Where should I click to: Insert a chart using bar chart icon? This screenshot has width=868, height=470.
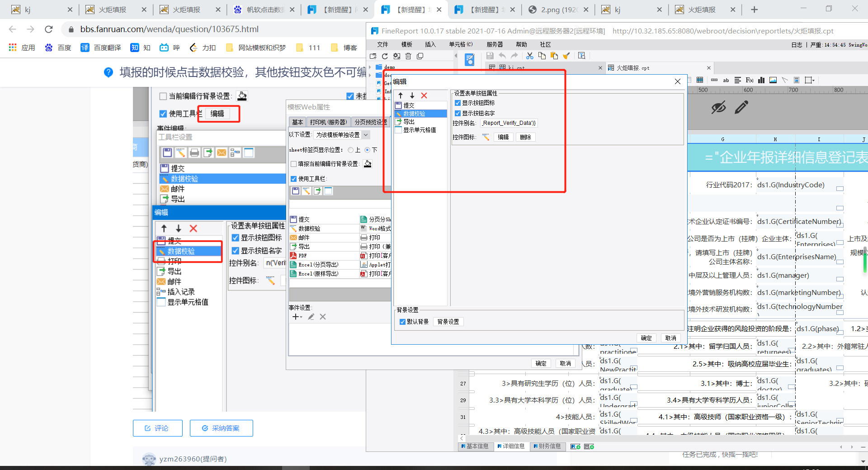[761, 80]
